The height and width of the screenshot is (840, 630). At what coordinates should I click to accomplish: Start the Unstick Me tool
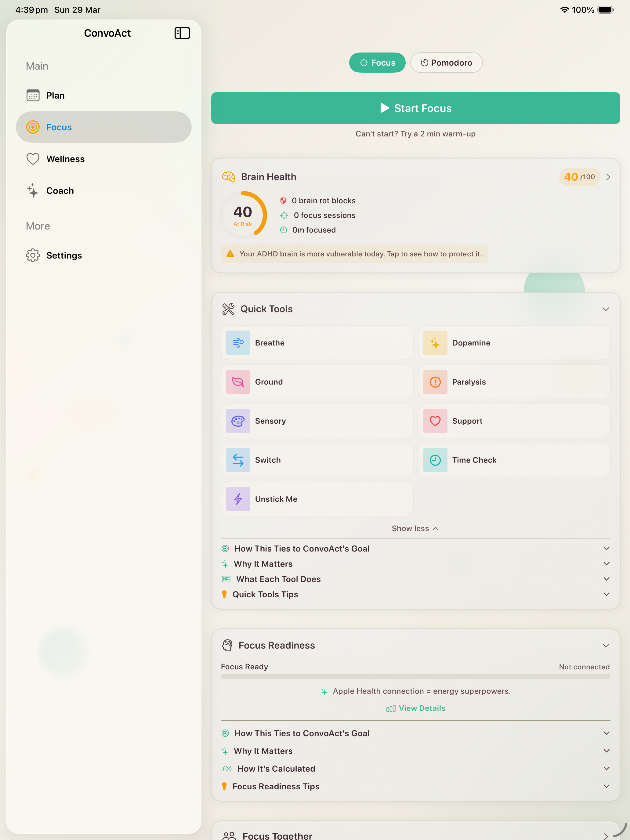[317, 499]
